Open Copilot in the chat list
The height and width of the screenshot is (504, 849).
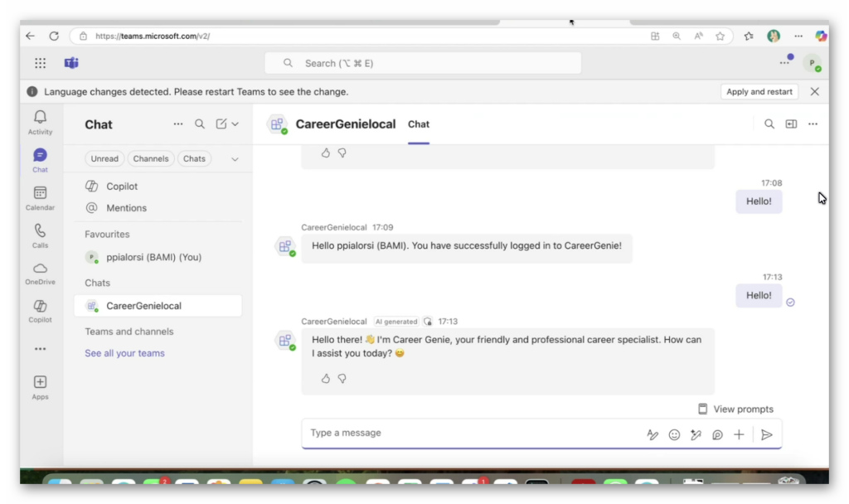(x=158, y=187)
